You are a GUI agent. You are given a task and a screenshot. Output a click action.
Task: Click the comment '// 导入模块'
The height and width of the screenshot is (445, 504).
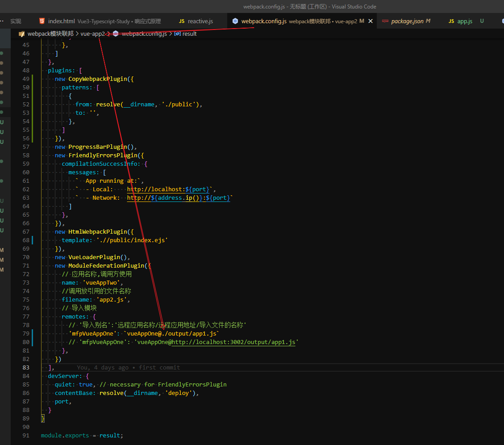point(79,308)
